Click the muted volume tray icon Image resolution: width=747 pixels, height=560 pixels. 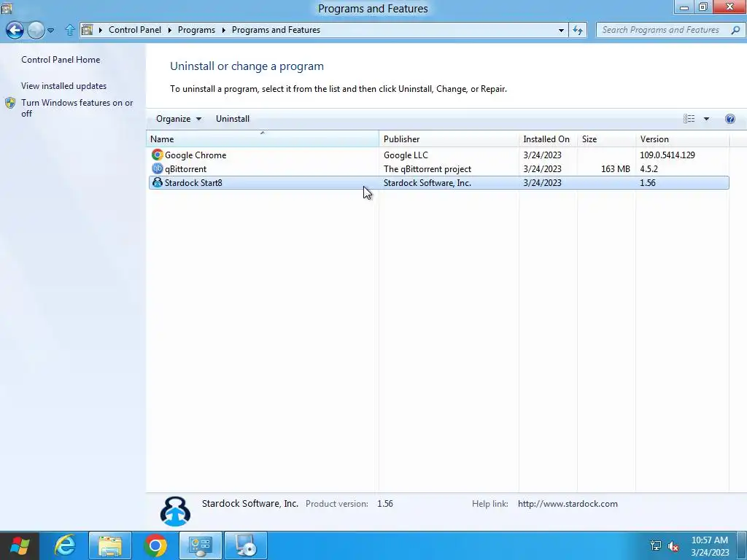pos(673,545)
